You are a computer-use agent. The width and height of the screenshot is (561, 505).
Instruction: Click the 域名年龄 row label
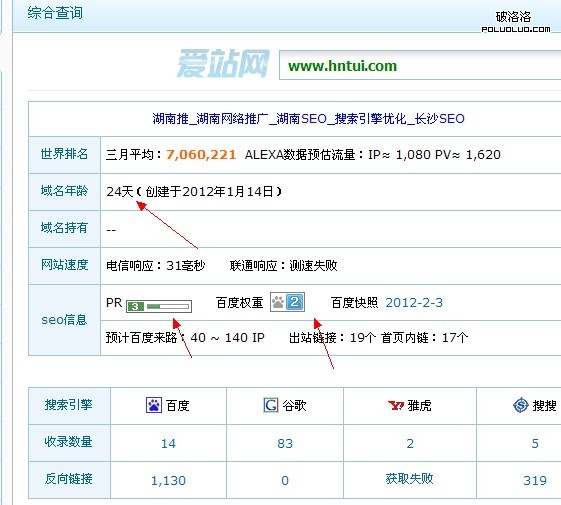coord(64,191)
